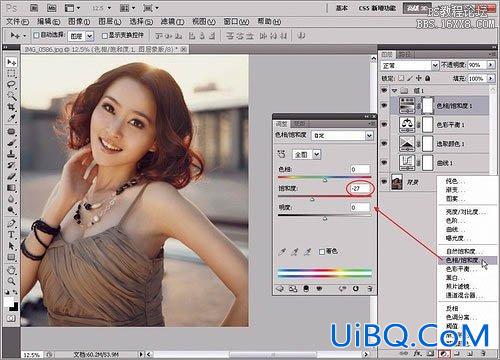Select the Hand tool
Image resolution: width=500 pixels, height=360 pixels.
coord(11,270)
